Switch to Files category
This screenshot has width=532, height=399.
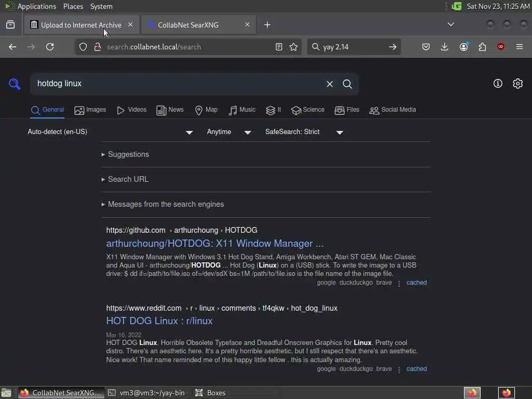[x=347, y=110]
